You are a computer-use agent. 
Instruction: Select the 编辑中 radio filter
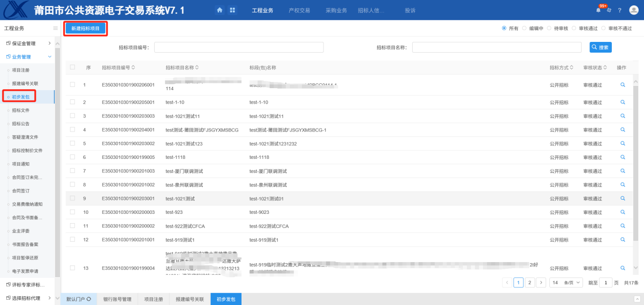pos(524,28)
